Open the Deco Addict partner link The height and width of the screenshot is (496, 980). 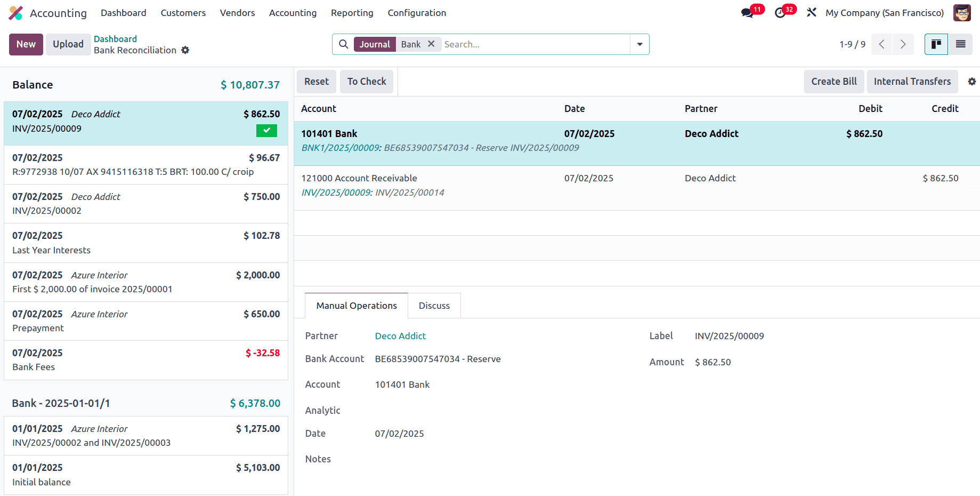pos(400,336)
